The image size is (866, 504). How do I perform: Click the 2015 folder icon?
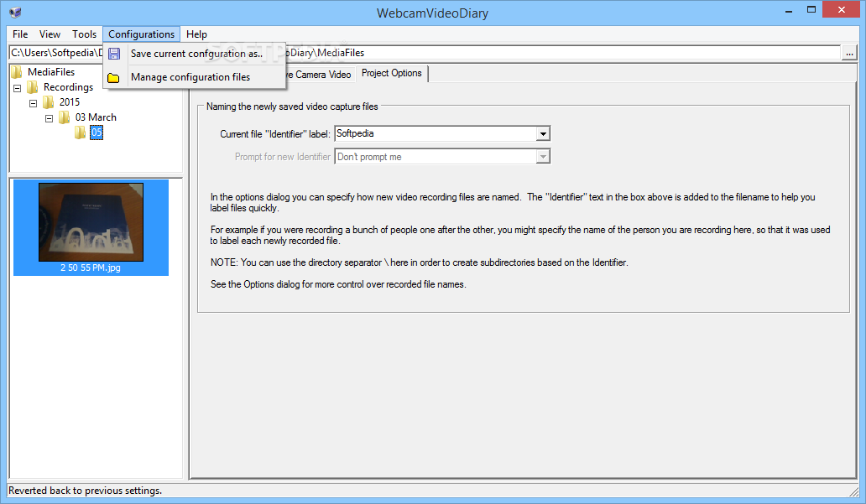click(49, 102)
